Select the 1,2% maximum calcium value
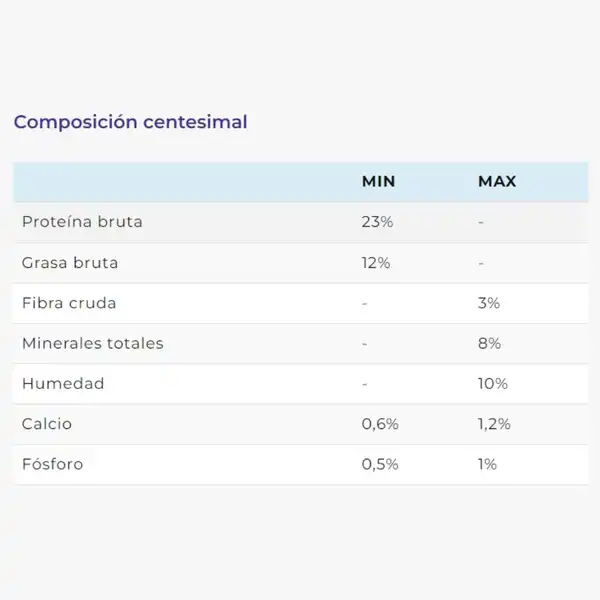This screenshot has width=600, height=600. point(494,424)
